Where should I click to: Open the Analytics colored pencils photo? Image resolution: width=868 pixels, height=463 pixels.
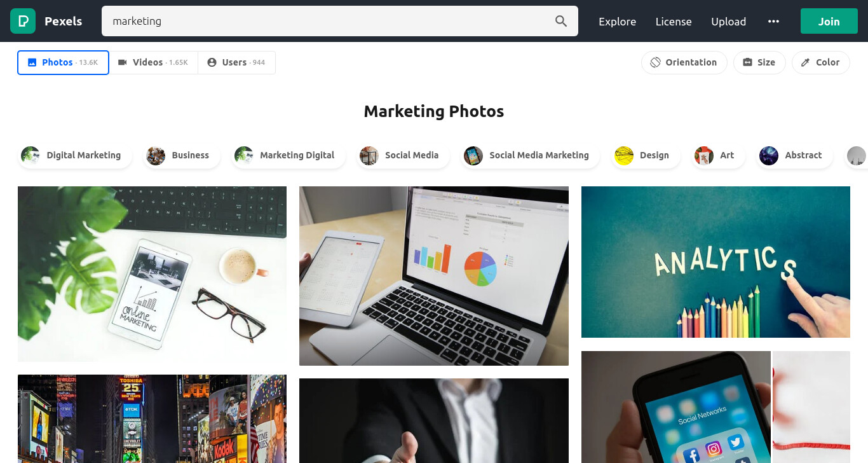click(715, 262)
